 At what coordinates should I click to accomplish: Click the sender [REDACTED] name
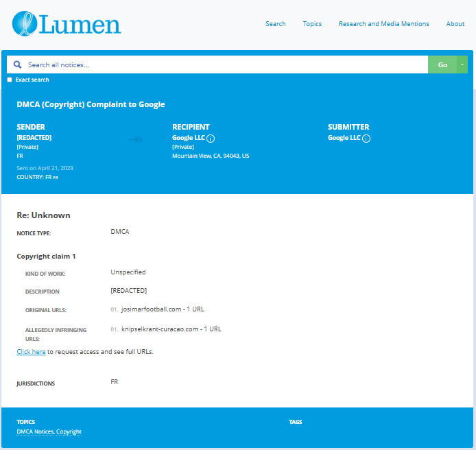click(x=34, y=138)
